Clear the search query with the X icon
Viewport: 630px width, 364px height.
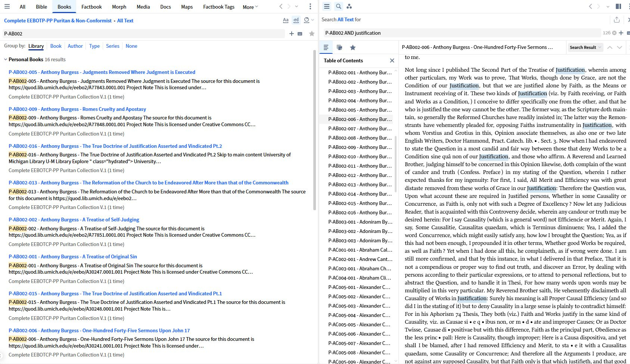click(x=614, y=33)
